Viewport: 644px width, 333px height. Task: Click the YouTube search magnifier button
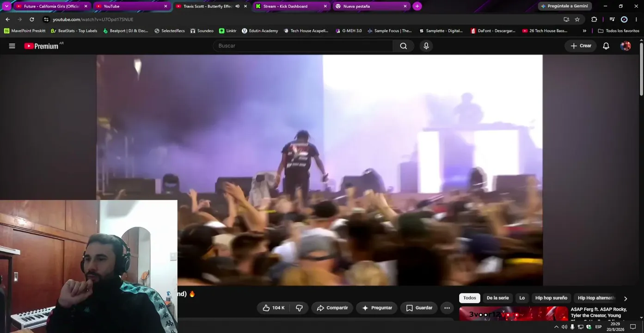click(x=404, y=46)
